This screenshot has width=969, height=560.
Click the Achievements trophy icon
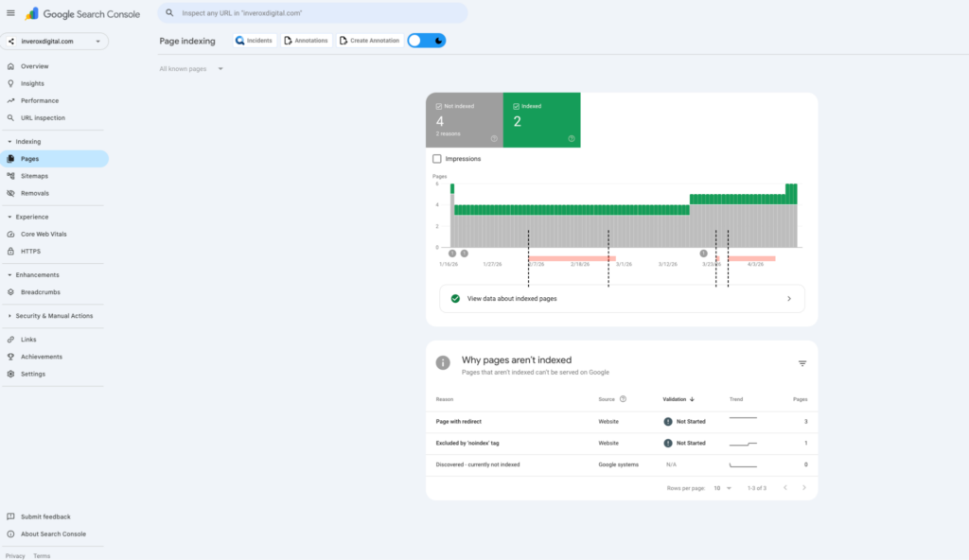pos(10,357)
